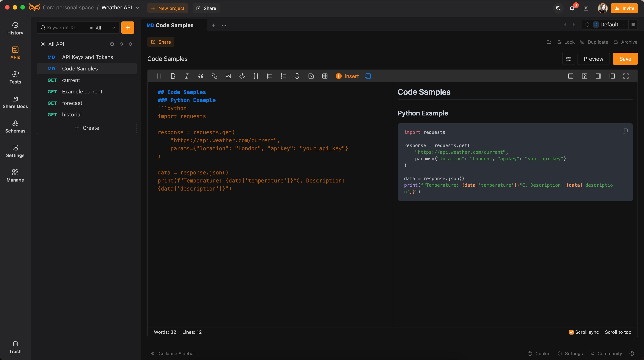
Task: Copy the Python code block in preview
Action: pyautogui.click(x=625, y=131)
